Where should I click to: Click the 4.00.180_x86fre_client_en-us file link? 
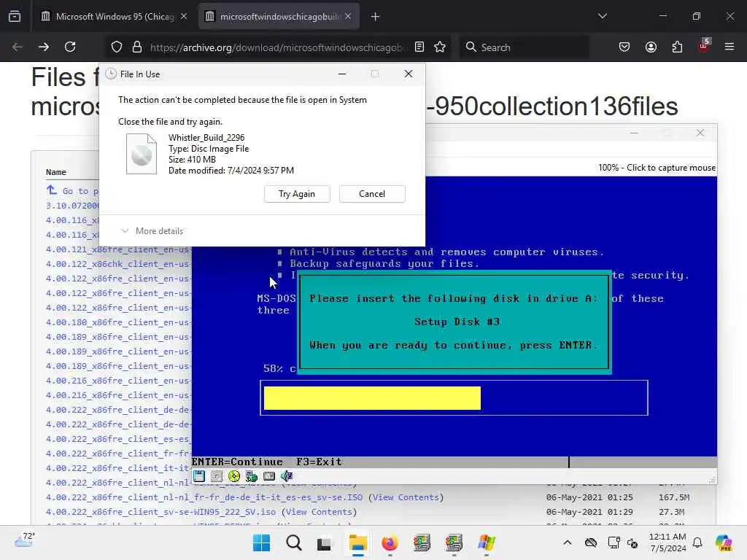[x=119, y=322]
